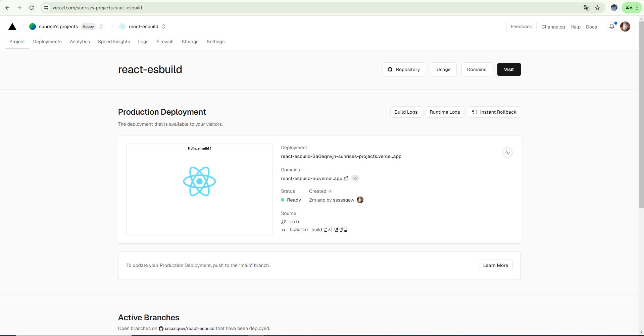Click the browser forward arrow
This screenshot has width=644, height=336.
(19, 8)
